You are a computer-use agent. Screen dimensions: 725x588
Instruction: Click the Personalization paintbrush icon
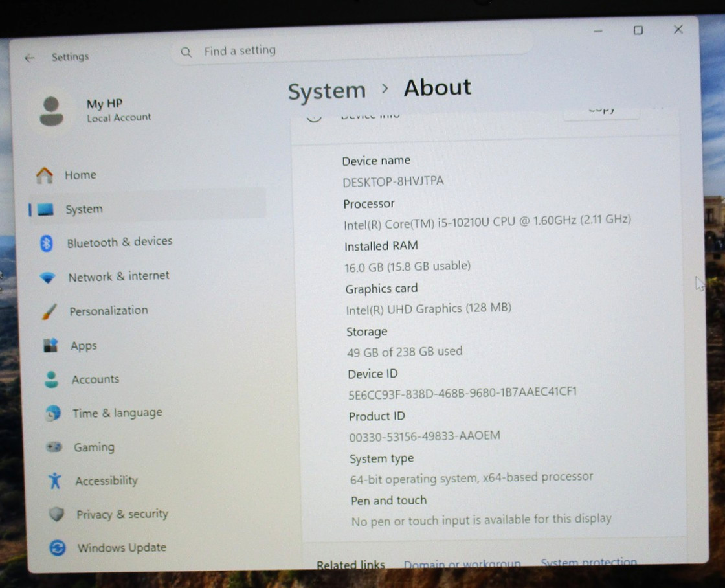click(x=49, y=311)
